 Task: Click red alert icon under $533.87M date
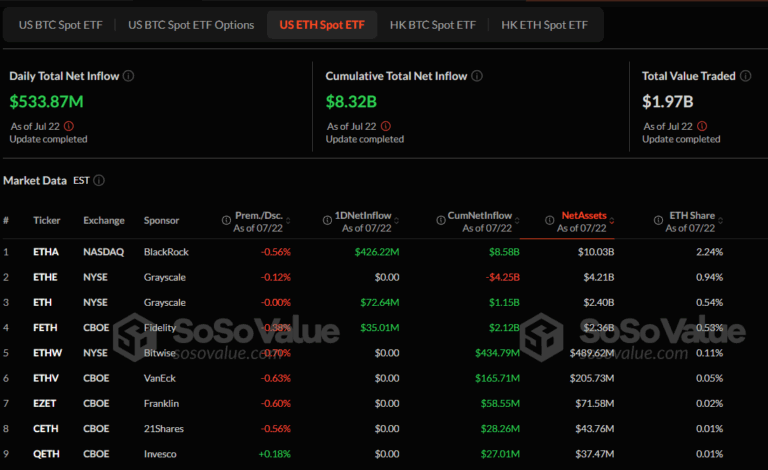(69, 126)
